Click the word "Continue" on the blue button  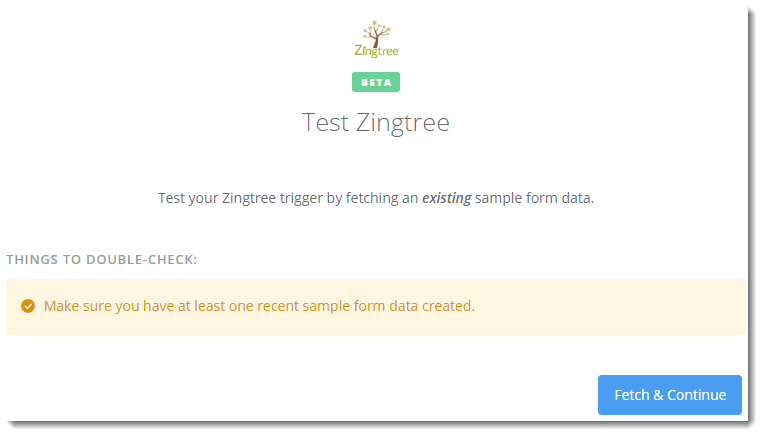point(696,395)
